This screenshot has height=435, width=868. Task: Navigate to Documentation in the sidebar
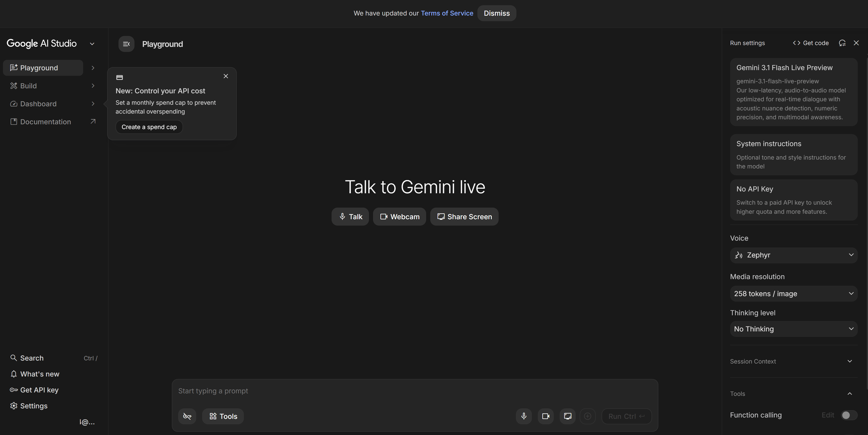46,122
